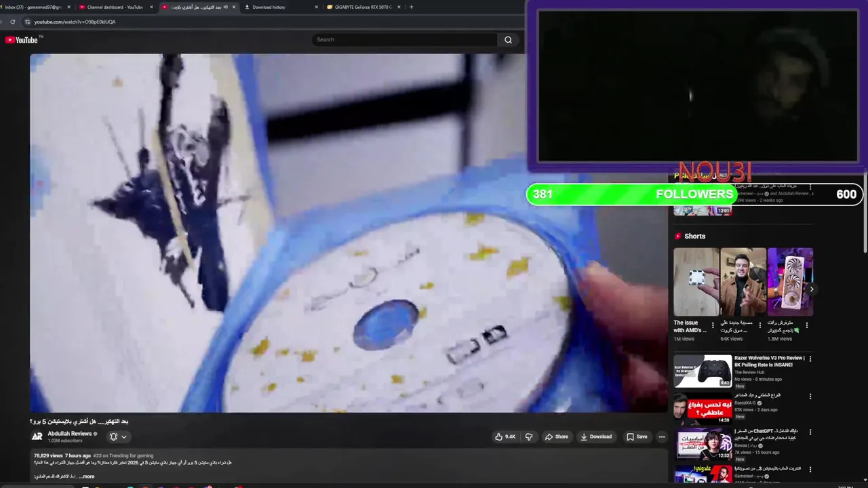Image resolution: width=868 pixels, height=488 pixels.
Task: Close the Inbox (37) tab
Action: tap(68, 7)
